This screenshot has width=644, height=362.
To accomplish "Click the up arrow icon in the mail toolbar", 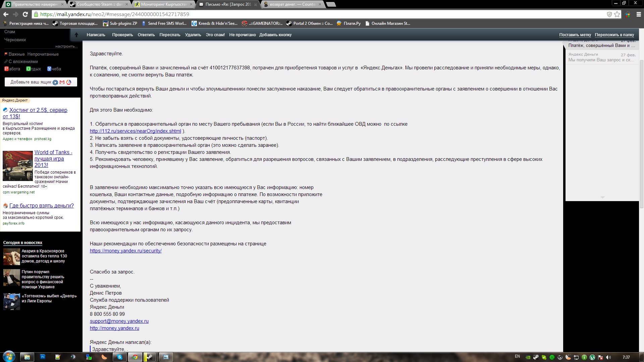I will pyautogui.click(x=76, y=35).
